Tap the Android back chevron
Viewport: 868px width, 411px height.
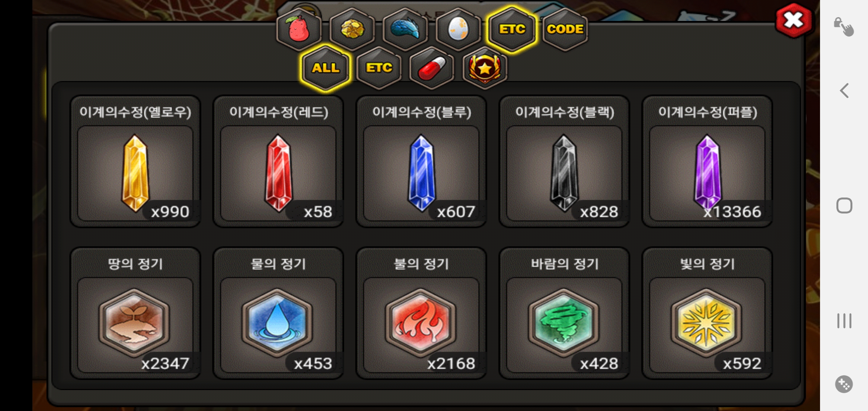(x=844, y=91)
